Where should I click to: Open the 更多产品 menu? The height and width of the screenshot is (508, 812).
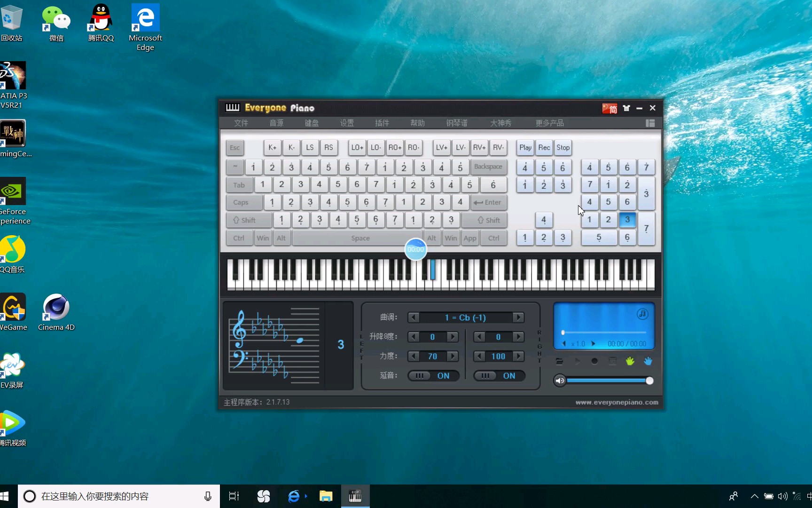point(550,123)
